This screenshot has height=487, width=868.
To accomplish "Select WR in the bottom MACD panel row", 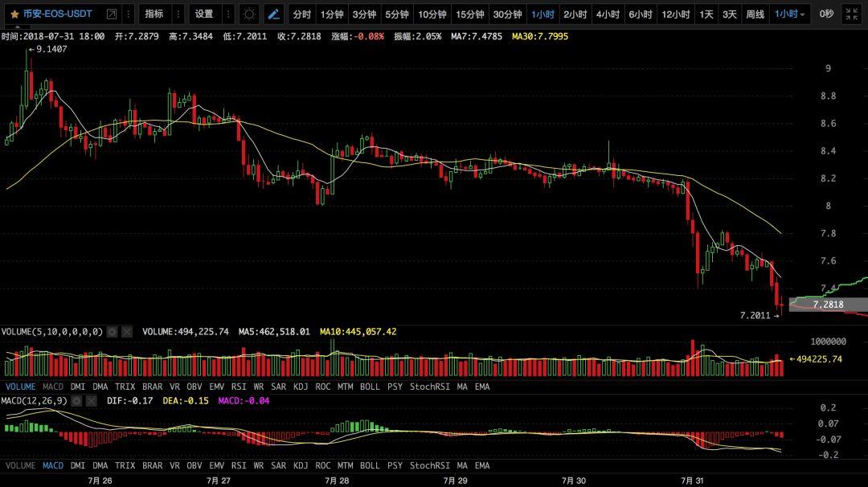I will point(259,465).
